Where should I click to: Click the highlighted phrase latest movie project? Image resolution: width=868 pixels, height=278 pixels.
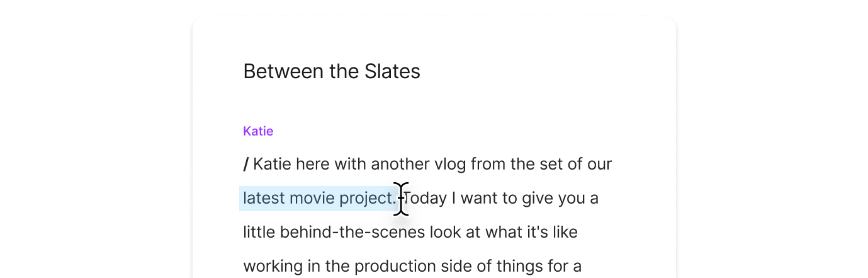click(319, 199)
